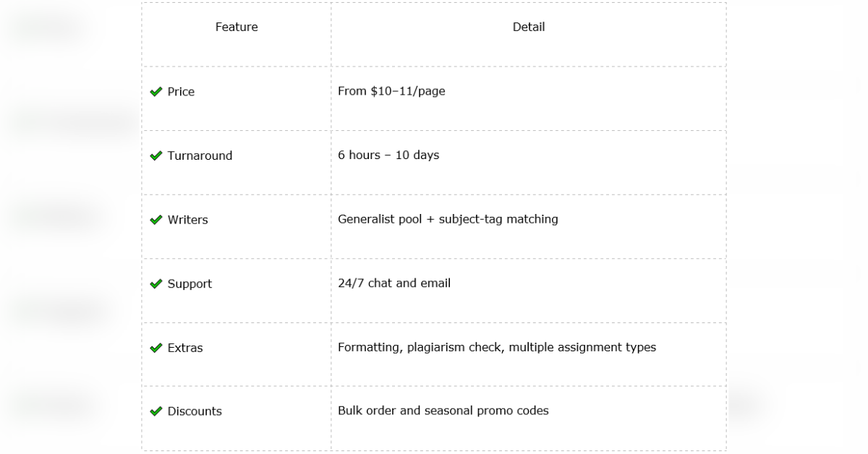Click the Discounts feature label

point(195,411)
